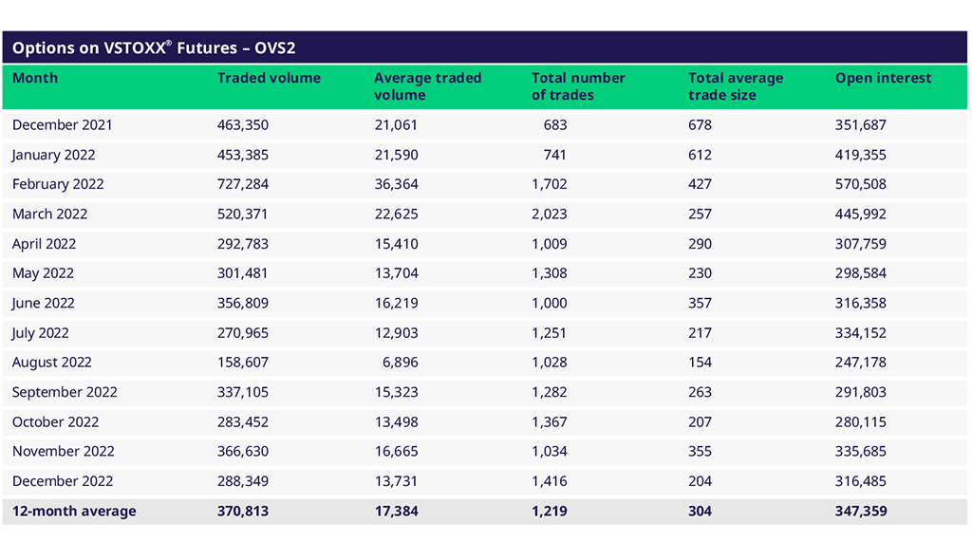Click the May 2022 open interest 298,584
The width and height of the screenshot is (972, 560).
[860, 273]
